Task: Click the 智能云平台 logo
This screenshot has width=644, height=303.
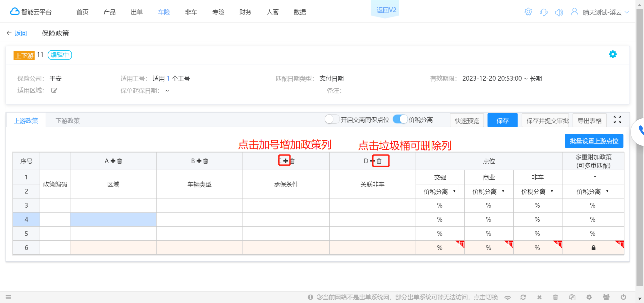Action: tap(31, 12)
